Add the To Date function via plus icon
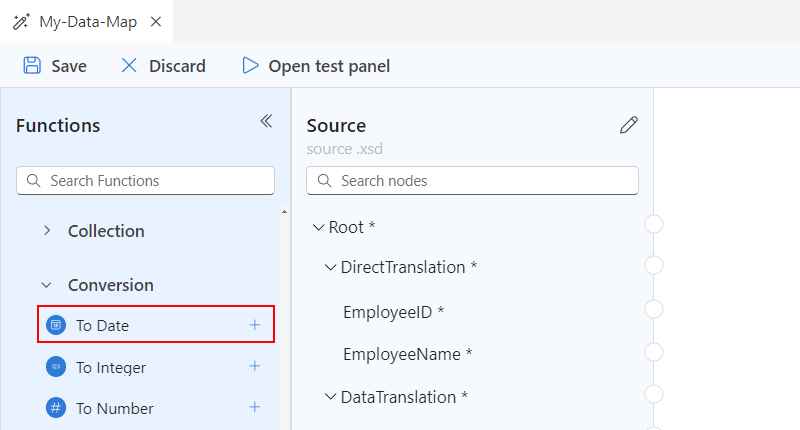The width and height of the screenshot is (800, 430). 255,325
